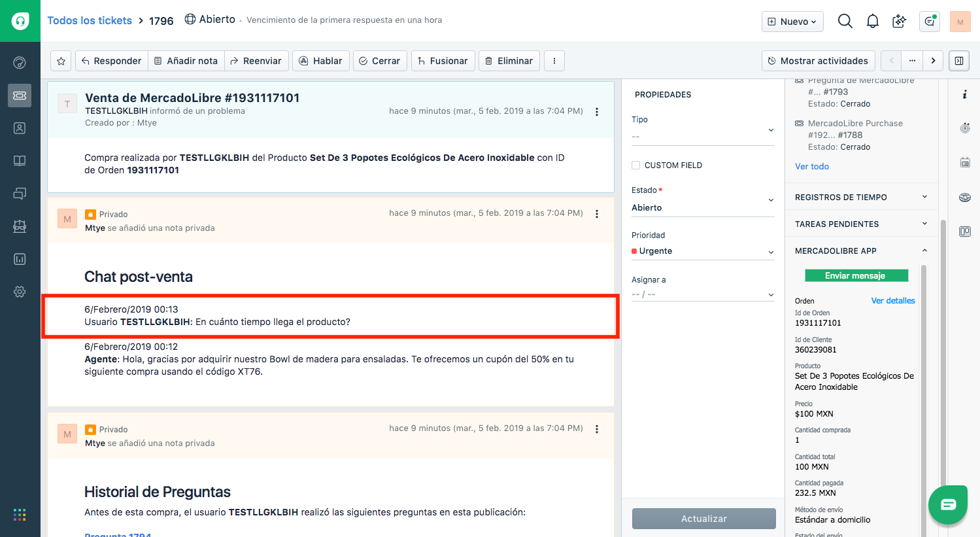The image size is (980, 537).
Task: Toggle the CUSTOM FIELD checkbox
Action: pyautogui.click(x=635, y=165)
